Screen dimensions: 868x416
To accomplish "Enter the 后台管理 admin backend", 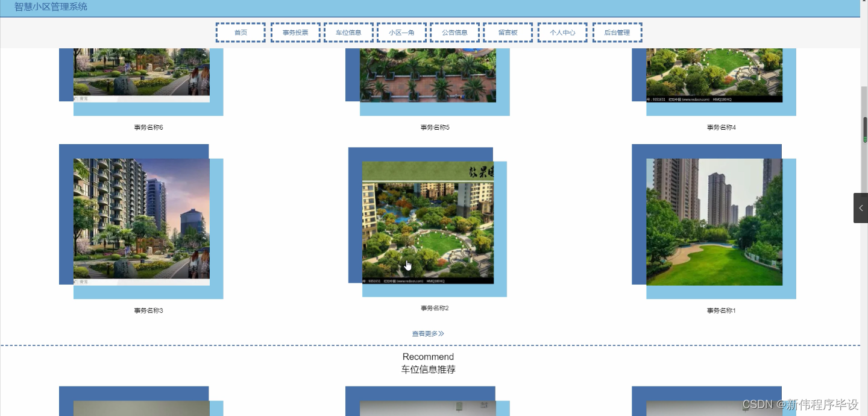I will coord(617,32).
